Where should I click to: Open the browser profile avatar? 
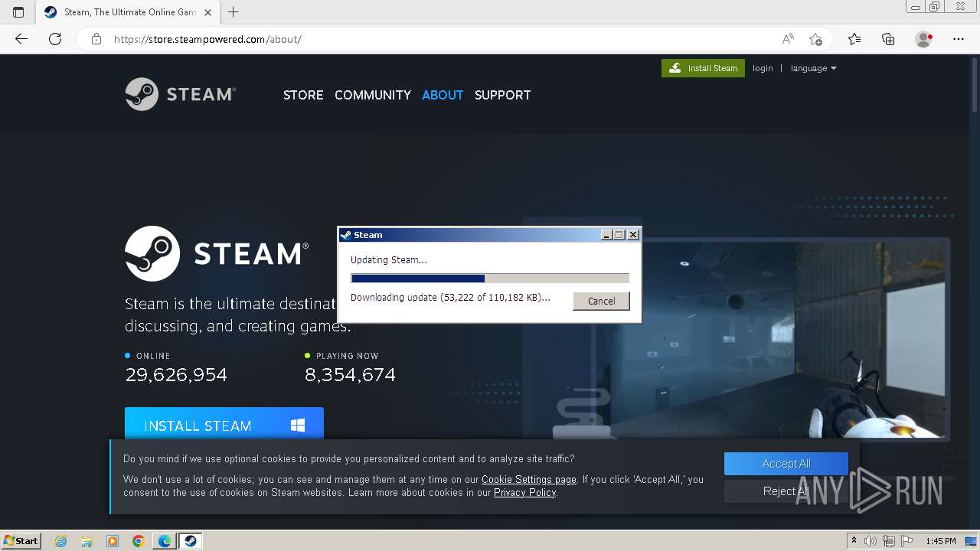coord(923,39)
